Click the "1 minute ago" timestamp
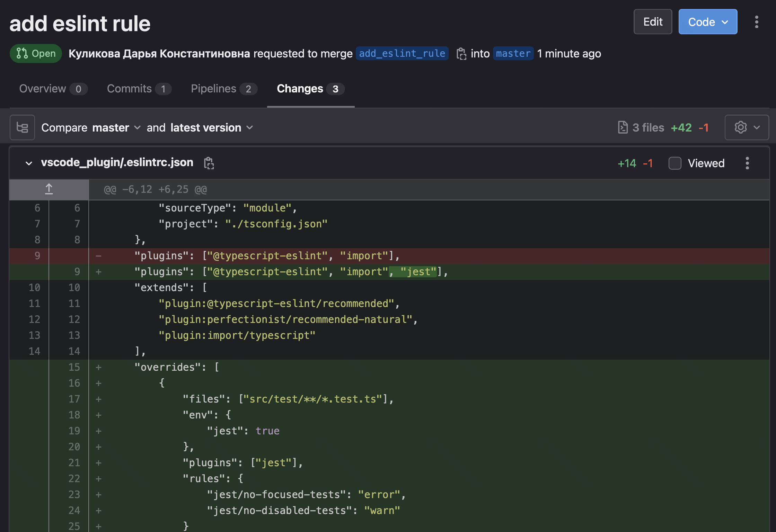This screenshot has width=776, height=532. (x=569, y=54)
